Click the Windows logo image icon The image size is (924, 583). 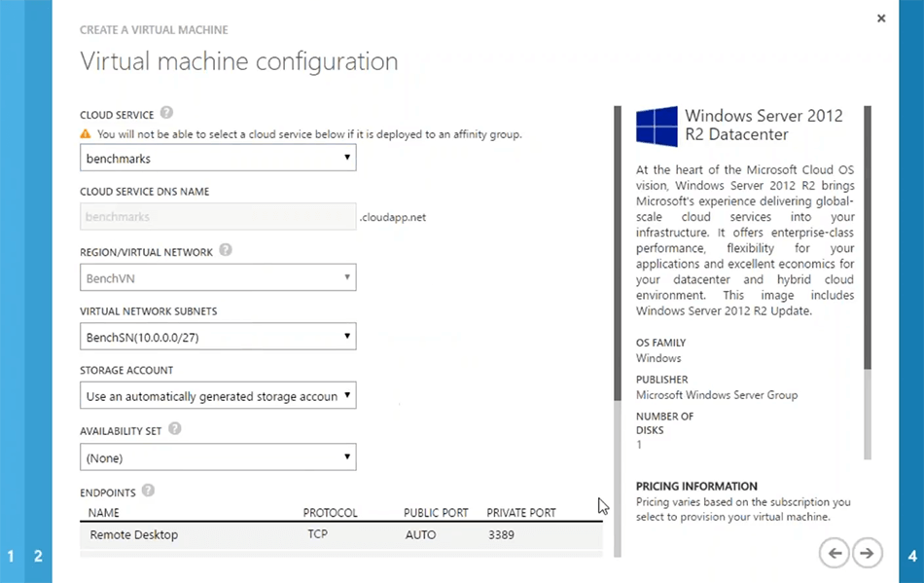(x=657, y=127)
